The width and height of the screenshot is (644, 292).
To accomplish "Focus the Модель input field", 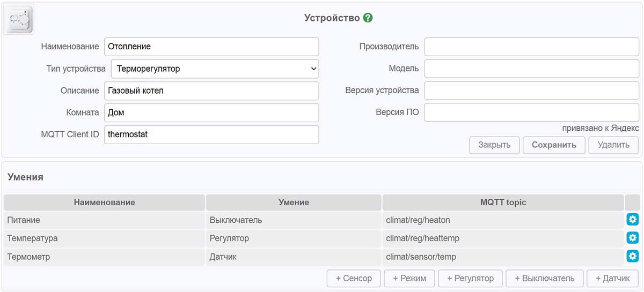I will click(532, 69).
